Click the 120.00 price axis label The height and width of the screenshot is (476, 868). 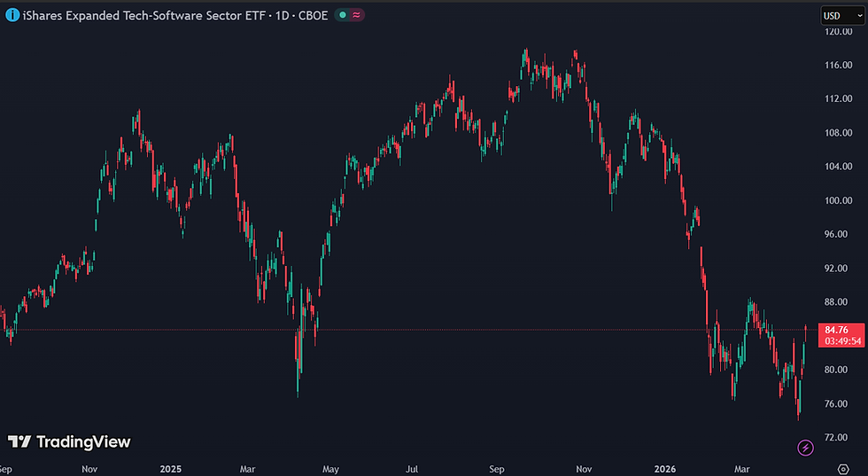click(839, 32)
